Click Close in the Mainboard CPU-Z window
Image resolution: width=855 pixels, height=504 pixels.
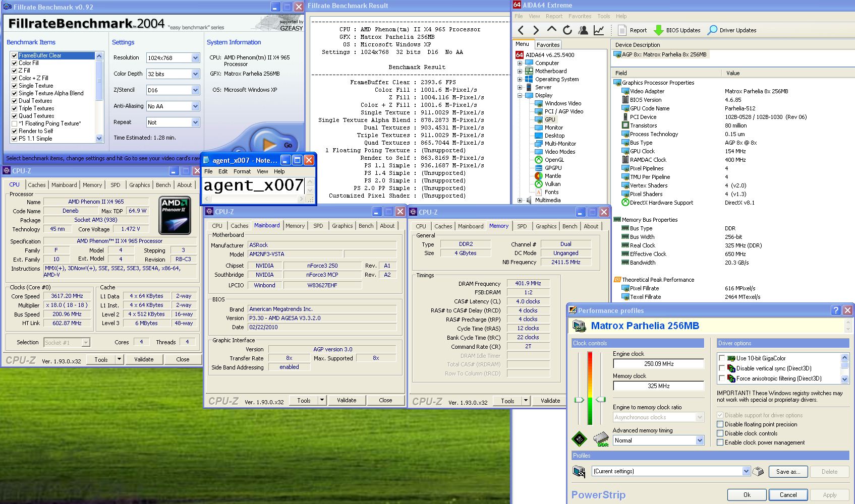[x=386, y=400]
